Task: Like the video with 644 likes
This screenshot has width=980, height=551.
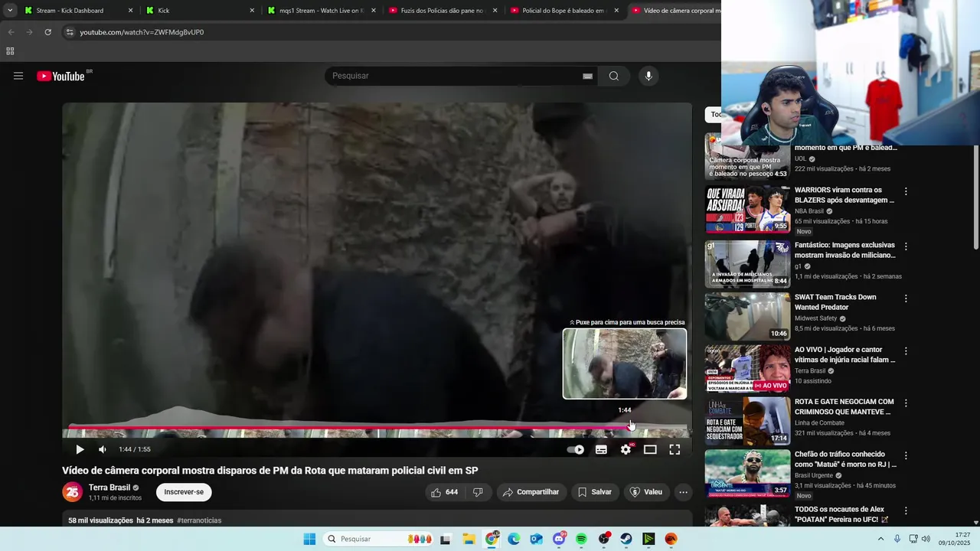Action: (445, 492)
